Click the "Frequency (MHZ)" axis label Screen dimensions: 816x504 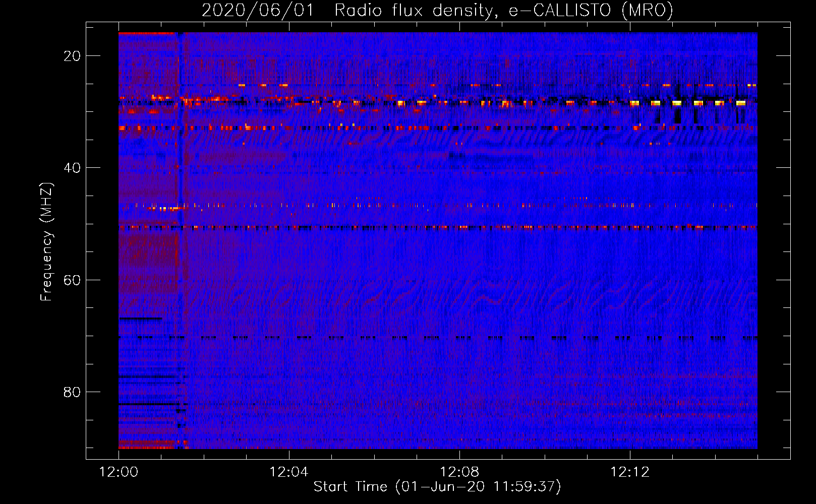(x=46, y=242)
